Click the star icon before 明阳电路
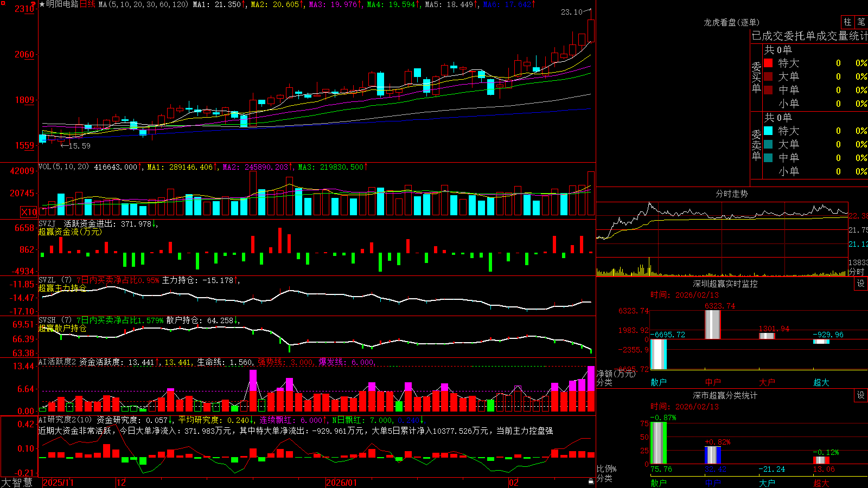This screenshot has width=868, height=488. pyautogui.click(x=42, y=4)
